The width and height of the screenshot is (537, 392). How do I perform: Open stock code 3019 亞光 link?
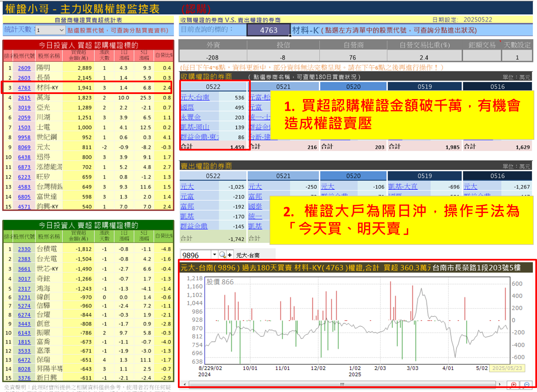[x=24, y=108]
